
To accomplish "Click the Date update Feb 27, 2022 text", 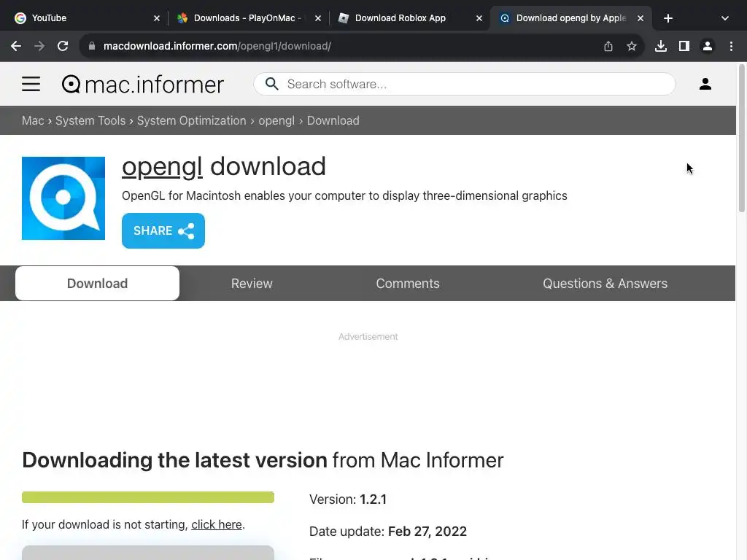I will 388,531.
